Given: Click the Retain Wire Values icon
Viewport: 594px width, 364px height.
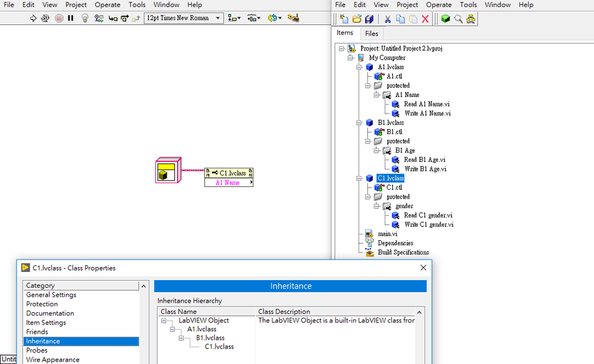Looking at the screenshot, I should coord(99,18).
